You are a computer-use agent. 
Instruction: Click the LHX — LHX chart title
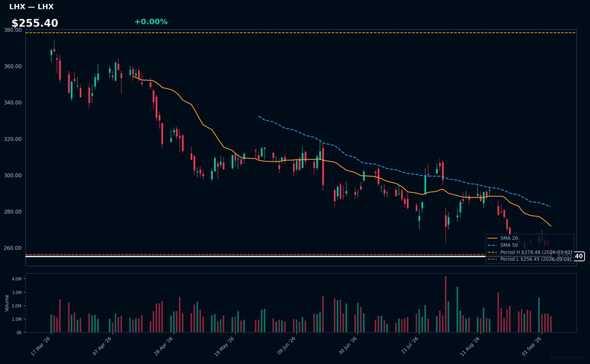tap(31, 7)
